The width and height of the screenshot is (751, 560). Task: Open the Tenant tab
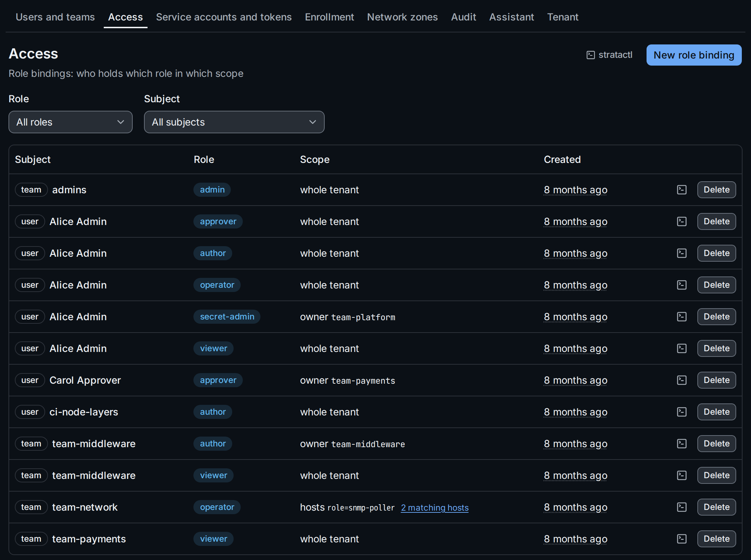563,17
